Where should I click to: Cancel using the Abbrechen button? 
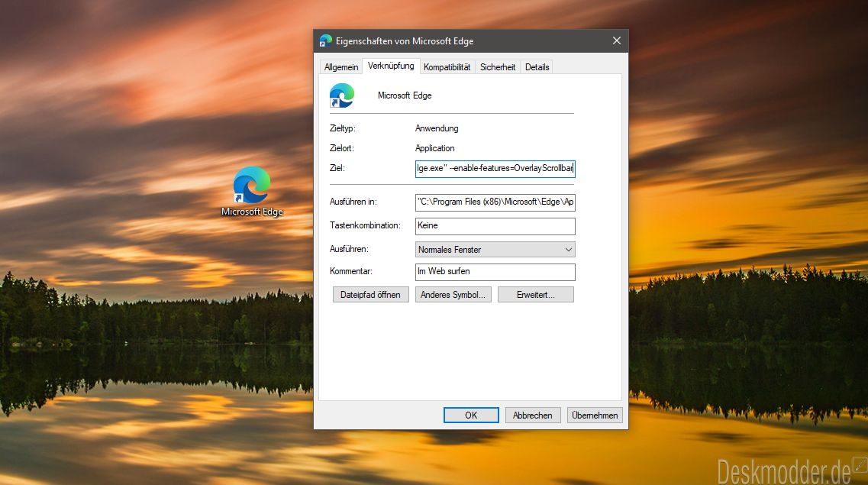[533, 415]
